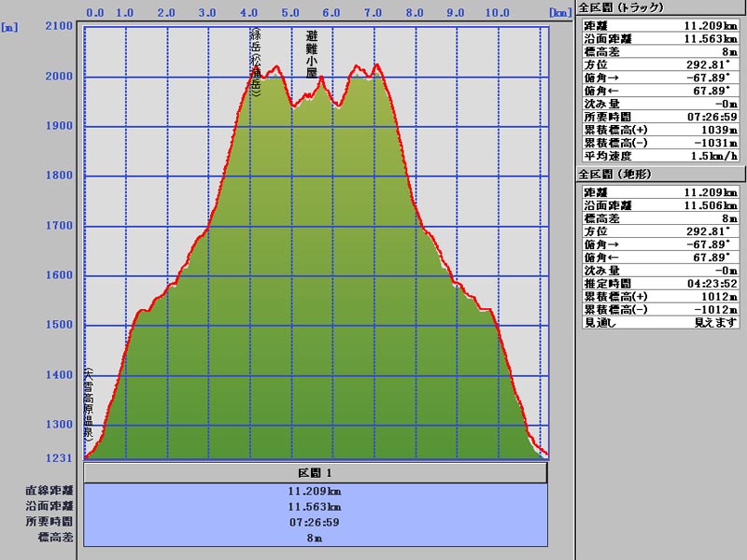The image size is (747, 560).
Task: Click the 沿面距離 value 11.563km in bottom table
Action: [315, 506]
